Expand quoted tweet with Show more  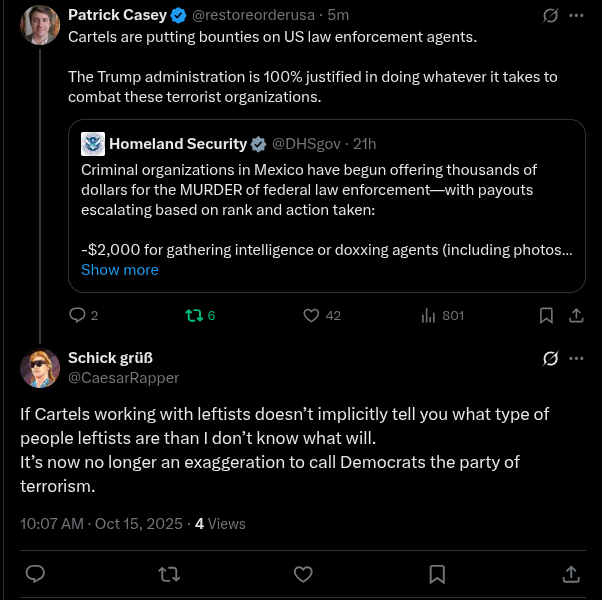tap(119, 269)
